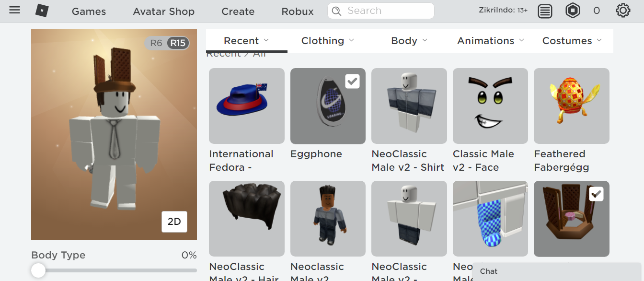Switch avatar rig to R15
Screen dimensions: 644x281
click(x=178, y=43)
